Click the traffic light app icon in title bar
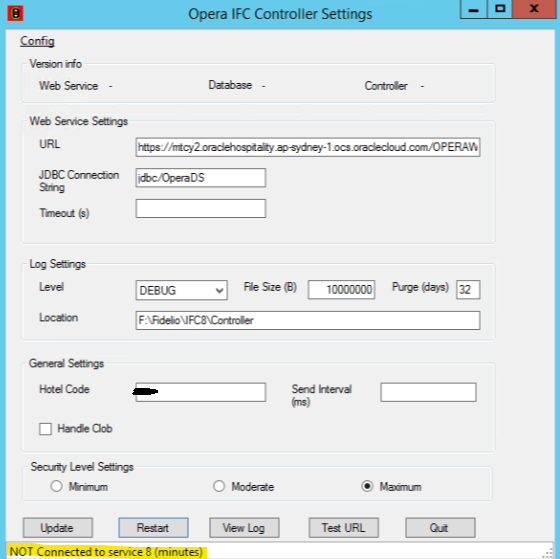Image resolution: width=560 pixels, height=559 pixels. point(15,13)
